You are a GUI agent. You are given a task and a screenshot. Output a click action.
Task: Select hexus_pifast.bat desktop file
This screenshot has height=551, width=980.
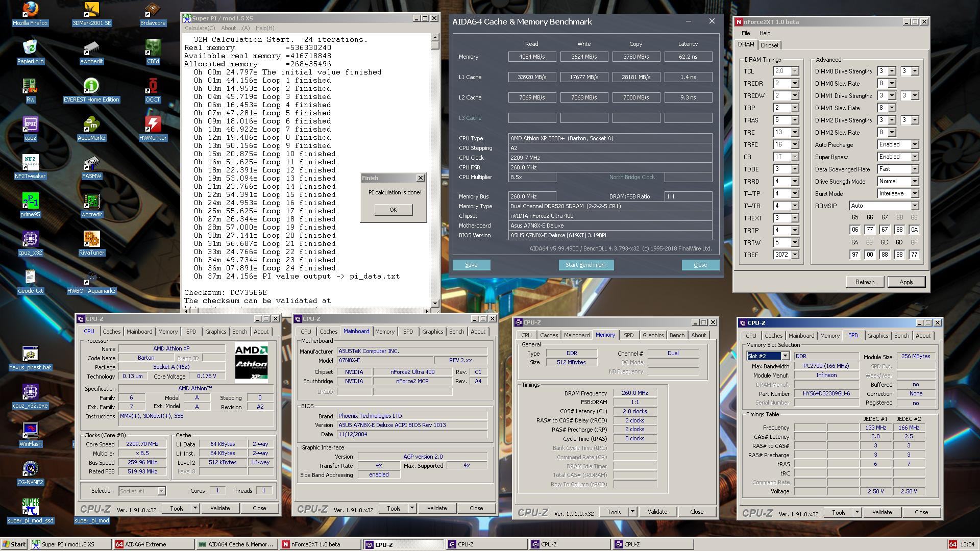[x=30, y=358]
